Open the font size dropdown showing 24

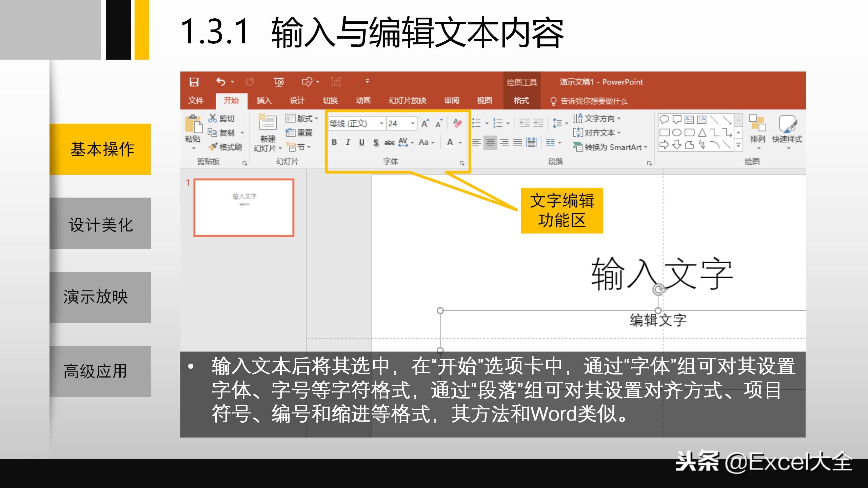pyautogui.click(x=413, y=123)
